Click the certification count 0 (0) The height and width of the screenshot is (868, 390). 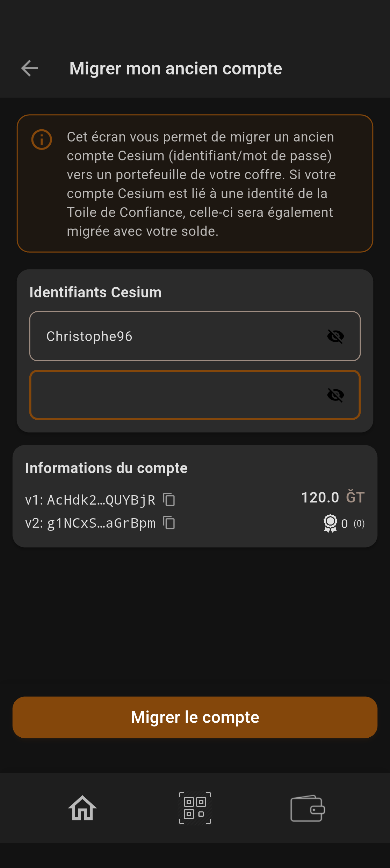353,523
